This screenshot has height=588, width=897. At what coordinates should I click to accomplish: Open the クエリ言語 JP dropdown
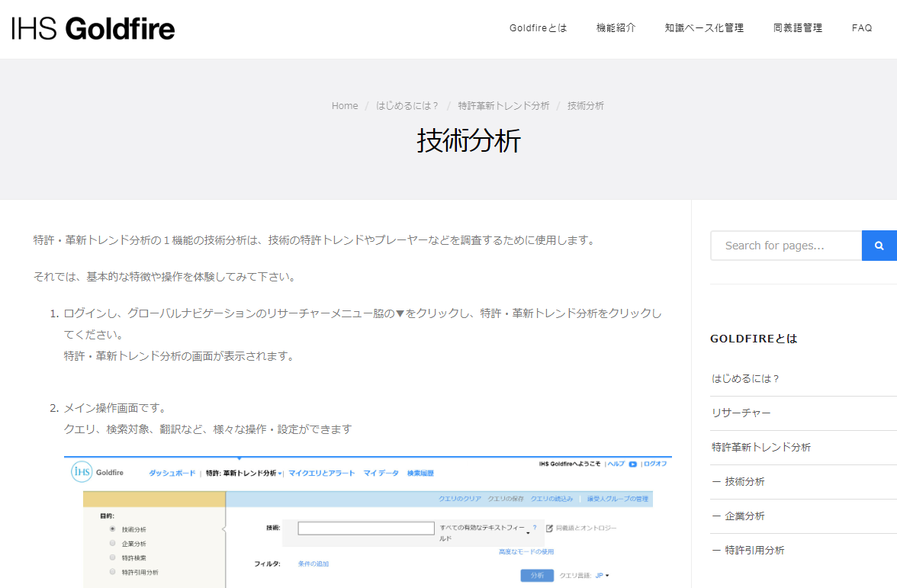(x=603, y=575)
